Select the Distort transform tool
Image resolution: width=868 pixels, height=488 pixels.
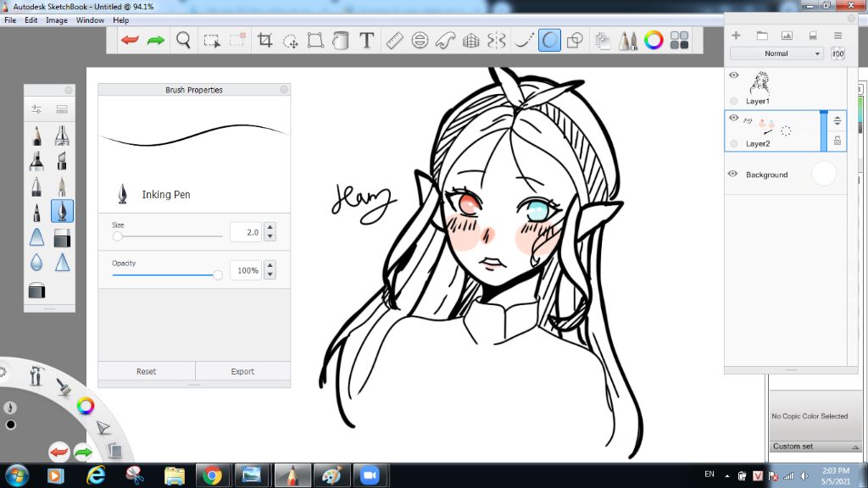[315, 41]
